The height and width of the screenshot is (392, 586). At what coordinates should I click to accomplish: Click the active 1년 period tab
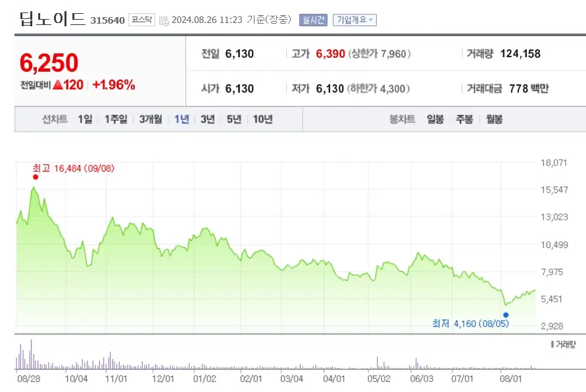[x=181, y=119]
